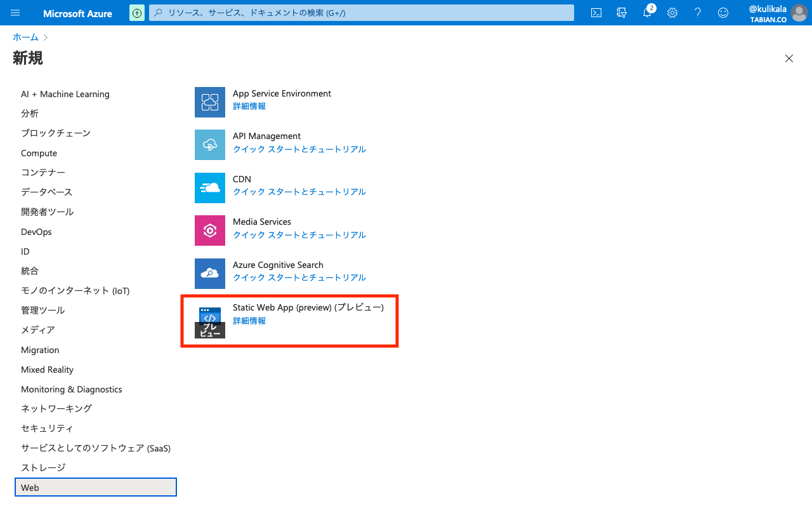Open the help question mark icon

point(698,13)
